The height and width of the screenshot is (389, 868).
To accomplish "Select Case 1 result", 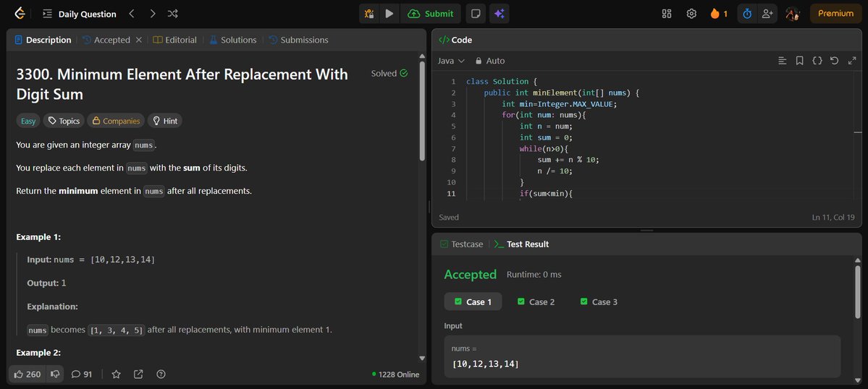I will click(473, 302).
